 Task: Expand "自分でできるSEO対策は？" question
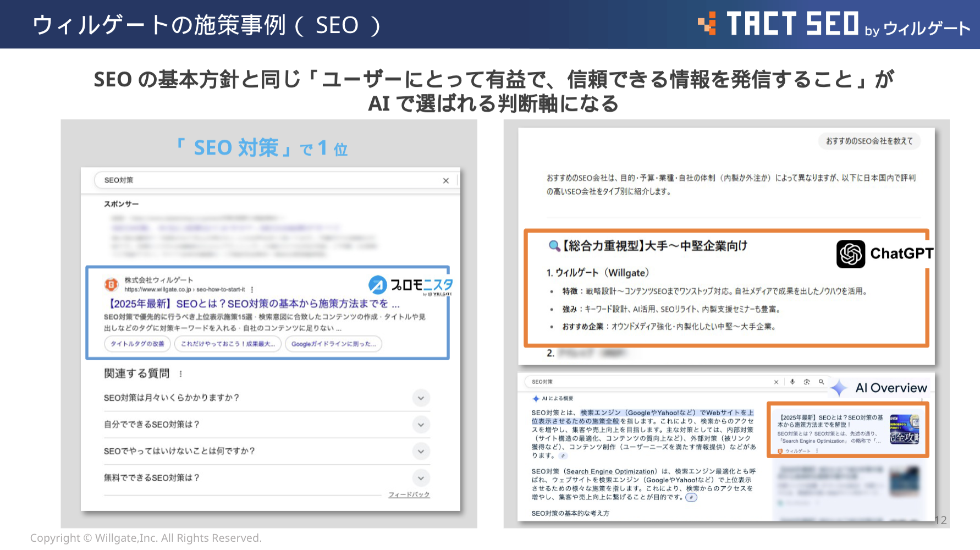[421, 425]
